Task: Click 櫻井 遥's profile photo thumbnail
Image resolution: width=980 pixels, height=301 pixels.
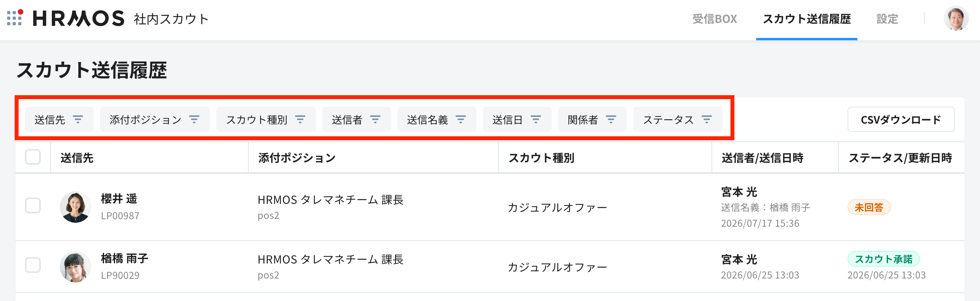Action: (x=75, y=207)
